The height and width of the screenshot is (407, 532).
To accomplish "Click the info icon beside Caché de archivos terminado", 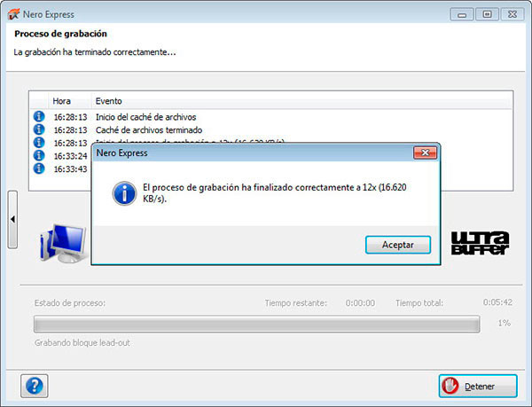I will click(39, 129).
